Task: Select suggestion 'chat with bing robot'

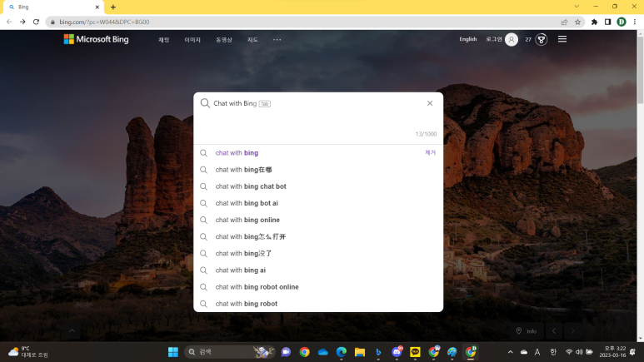Action: (x=318, y=304)
